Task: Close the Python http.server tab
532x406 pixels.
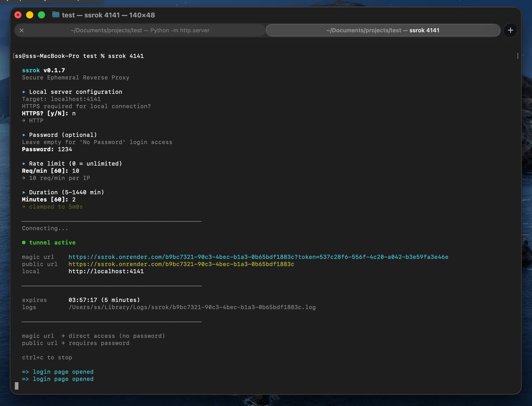Action: point(22,30)
